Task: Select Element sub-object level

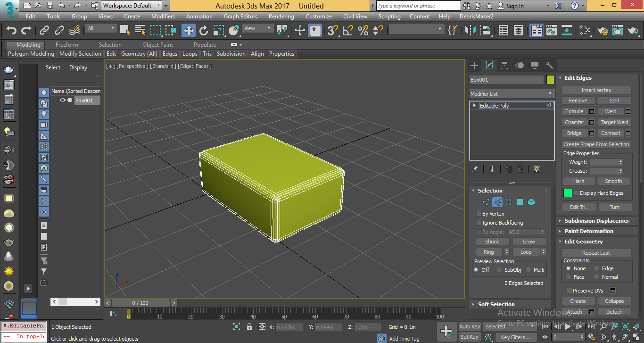Action: point(531,202)
